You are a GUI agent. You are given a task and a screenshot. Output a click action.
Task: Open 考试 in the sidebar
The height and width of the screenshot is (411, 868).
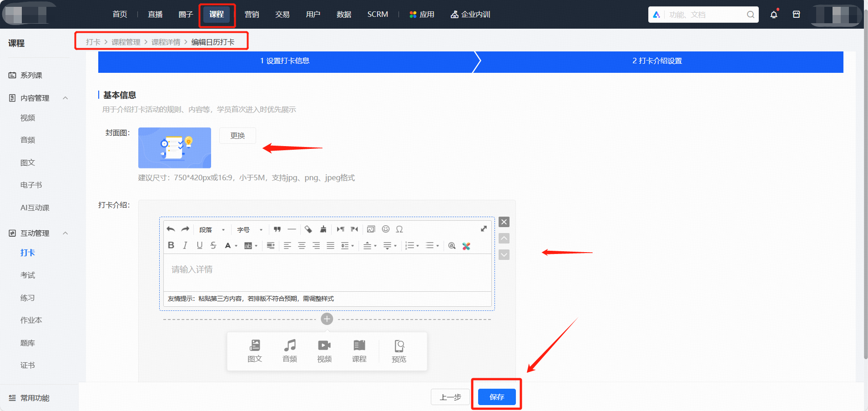click(x=28, y=275)
